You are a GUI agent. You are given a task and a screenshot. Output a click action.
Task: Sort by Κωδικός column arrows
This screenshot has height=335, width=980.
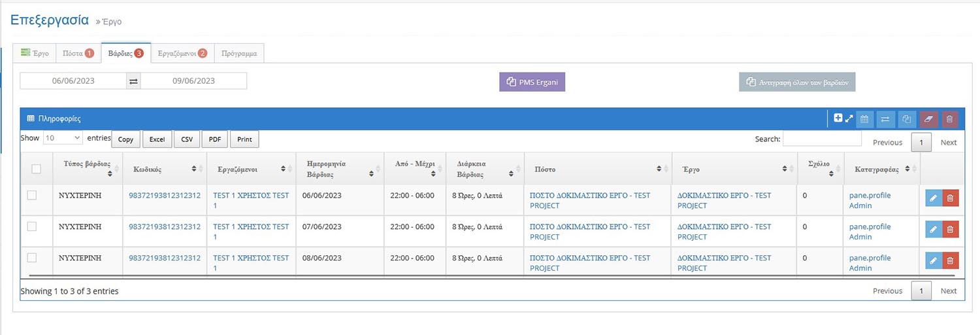click(x=195, y=169)
